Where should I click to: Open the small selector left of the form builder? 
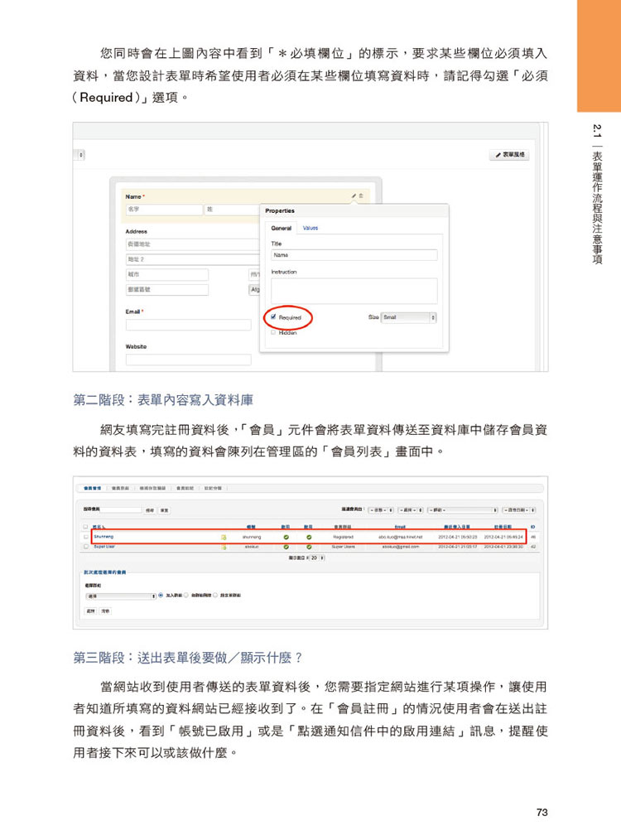(x=81, y=155)
